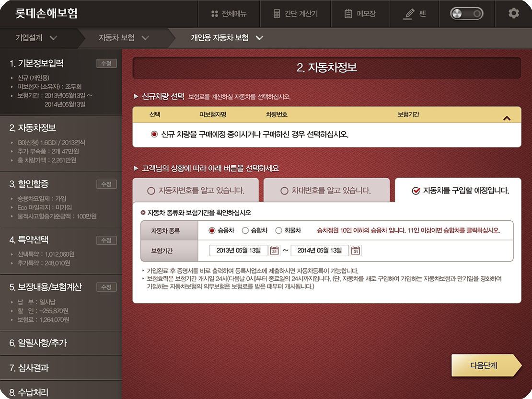Open the 기업설계 dropdown

point(36,38)
